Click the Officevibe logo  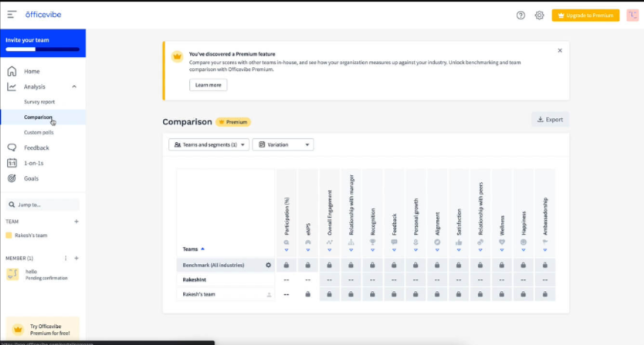click(43, 15)
